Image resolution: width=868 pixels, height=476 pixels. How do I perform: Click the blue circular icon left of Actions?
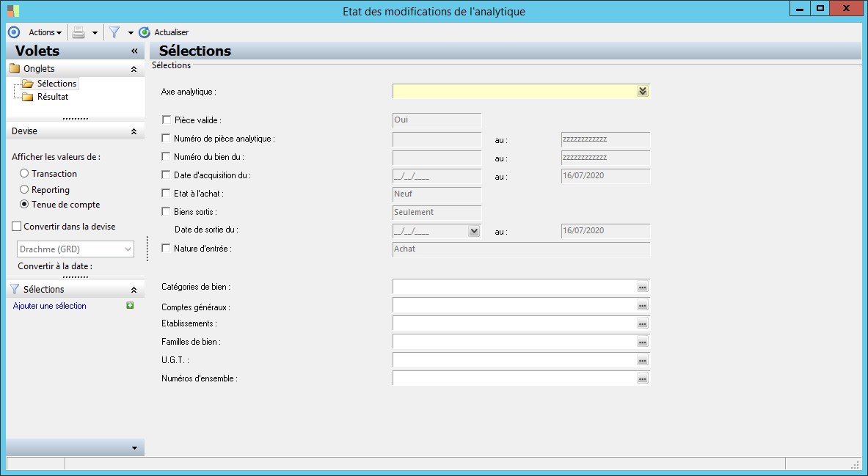pyautogui.click(x=14, y=32)
